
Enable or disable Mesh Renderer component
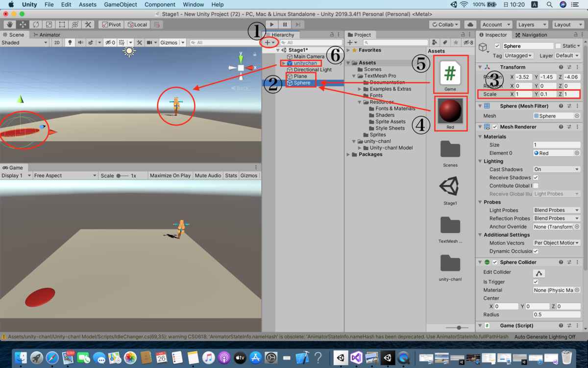495,127
